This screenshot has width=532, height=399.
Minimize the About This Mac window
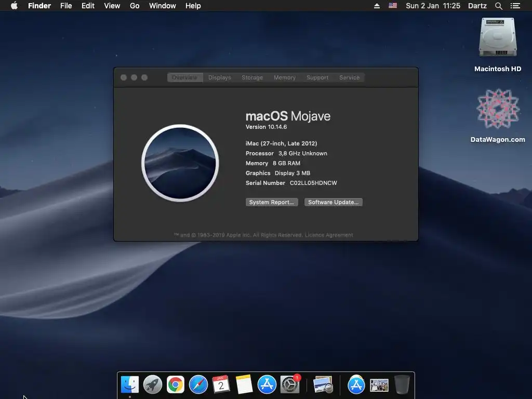click(134, 77)
